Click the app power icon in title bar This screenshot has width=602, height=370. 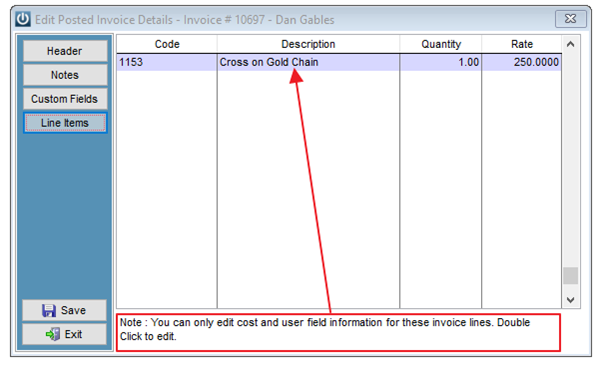(23, 19)
